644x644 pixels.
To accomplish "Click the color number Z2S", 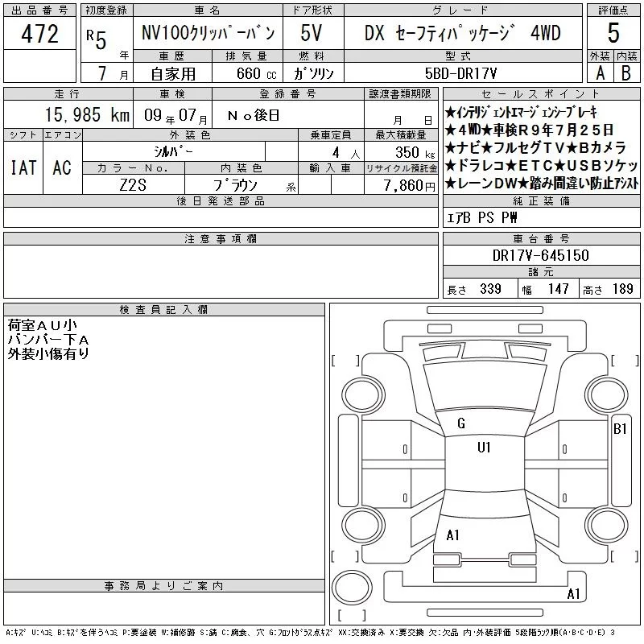I will (133, 185).
